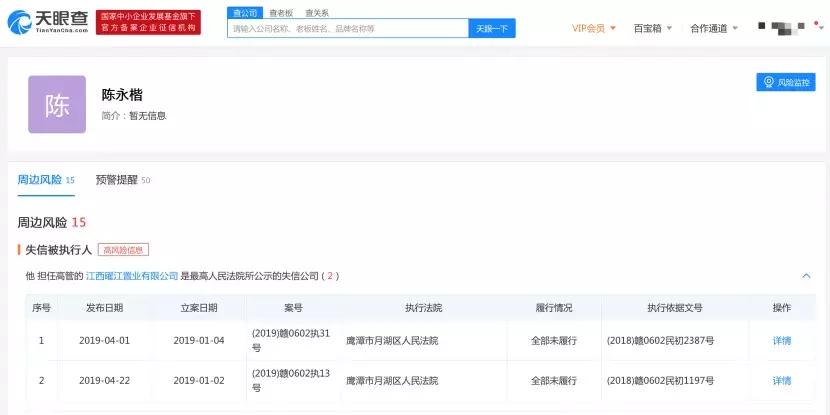Click the 执行法院 column header
Image resolution: width=830 pixels, height=415 pixels.
point(423,308)
